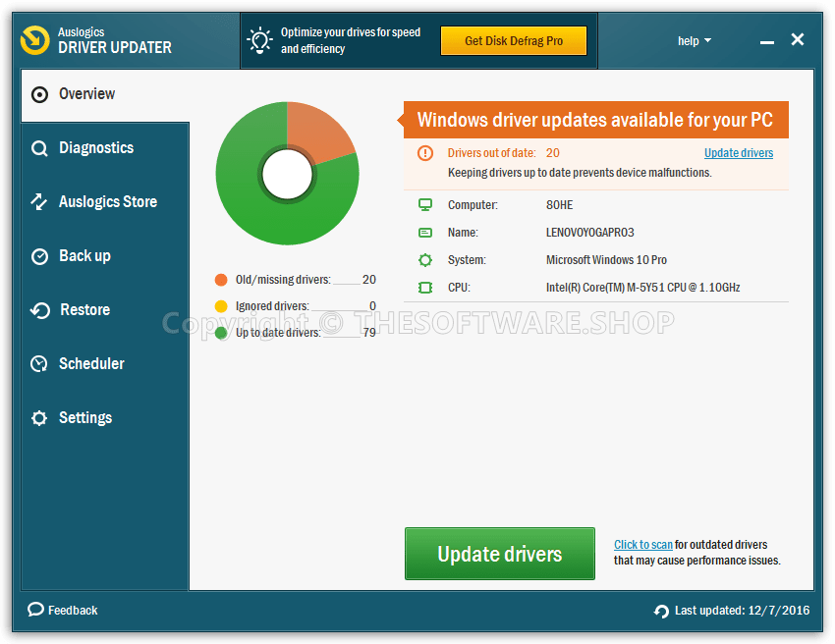
Task: Click the Overview target icon
Action: click(x=39, y=95)
